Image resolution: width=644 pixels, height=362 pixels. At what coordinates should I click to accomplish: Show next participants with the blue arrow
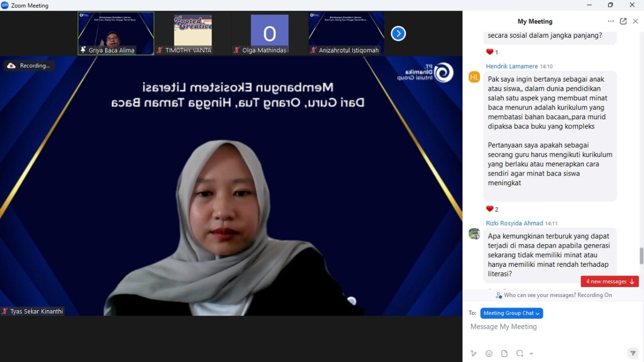398,34
